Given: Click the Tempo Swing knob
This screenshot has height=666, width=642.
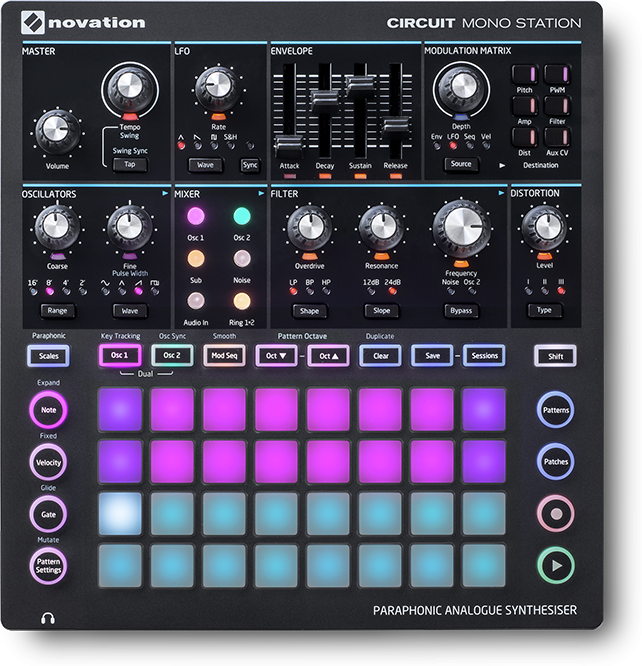Looking at the screenshot, I should [x=130, y=88].
